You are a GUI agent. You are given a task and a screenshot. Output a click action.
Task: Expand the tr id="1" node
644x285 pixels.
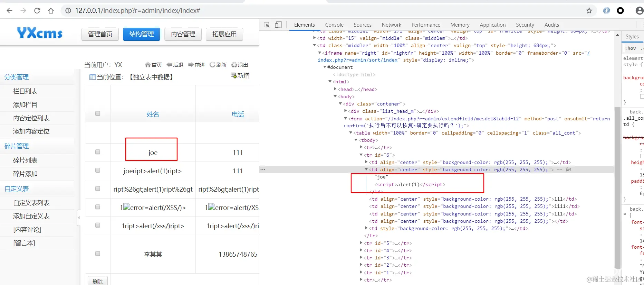pos(361,273)
